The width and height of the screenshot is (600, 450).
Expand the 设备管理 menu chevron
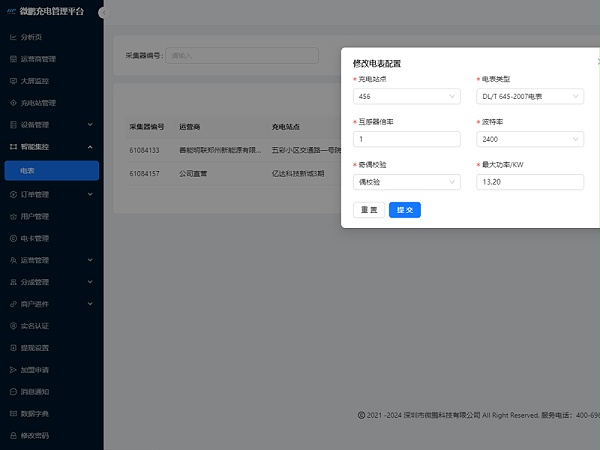(x=90, y=125)
